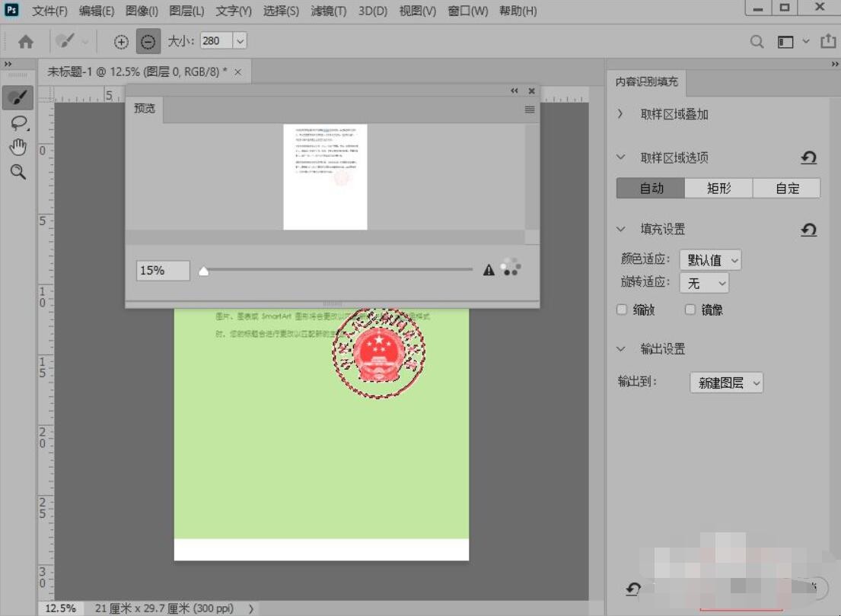Open the 滤镜(T) menu
The width and height of the screenshot is (841, 616).
(x=329, y=11)
